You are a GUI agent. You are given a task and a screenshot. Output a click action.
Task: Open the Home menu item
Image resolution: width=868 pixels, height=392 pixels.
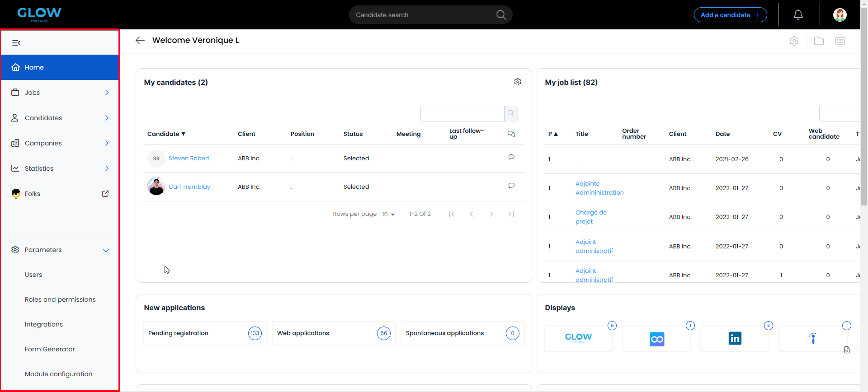click(60, 67)
